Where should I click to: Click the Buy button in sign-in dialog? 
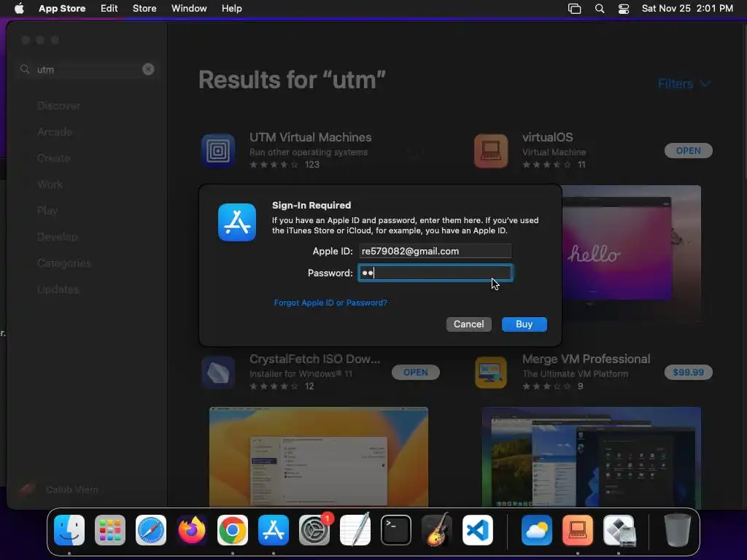[x=524, y=324]
